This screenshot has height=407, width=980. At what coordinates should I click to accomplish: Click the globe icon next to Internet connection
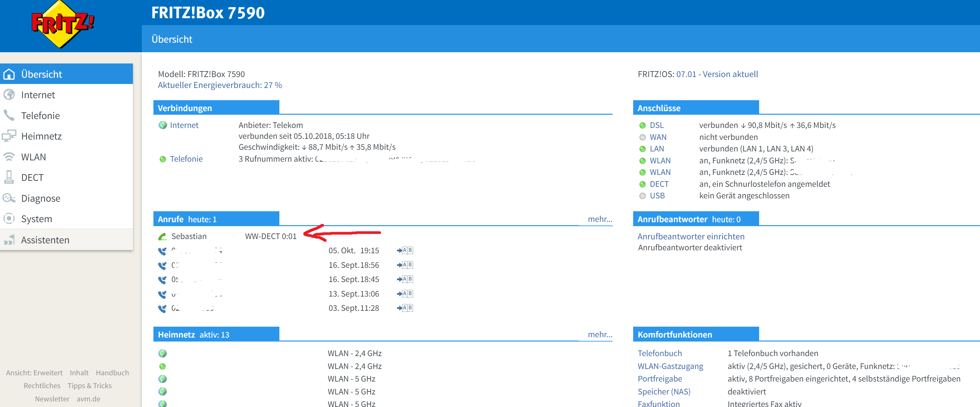click(x=162, y=125)
